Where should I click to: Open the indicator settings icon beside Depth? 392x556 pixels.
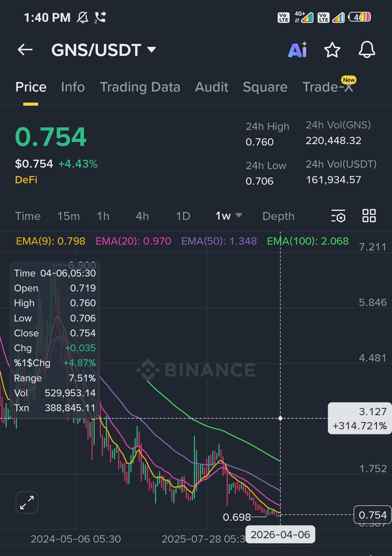coord(338,216)
